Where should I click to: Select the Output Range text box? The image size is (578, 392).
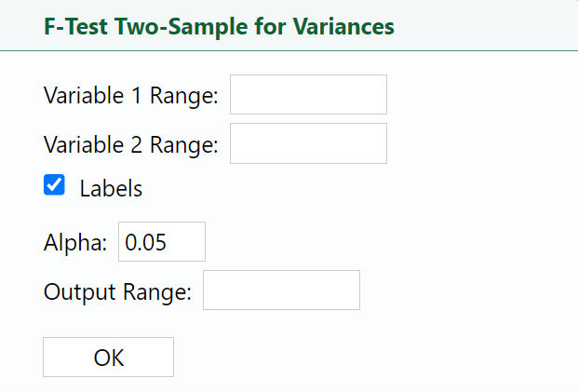pyautogui.click(x=281, y=291)
